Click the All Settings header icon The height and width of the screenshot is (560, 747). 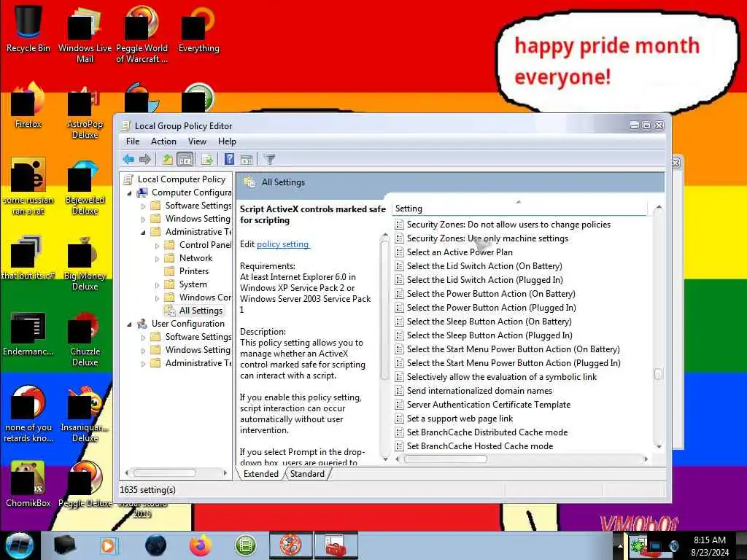249,182
